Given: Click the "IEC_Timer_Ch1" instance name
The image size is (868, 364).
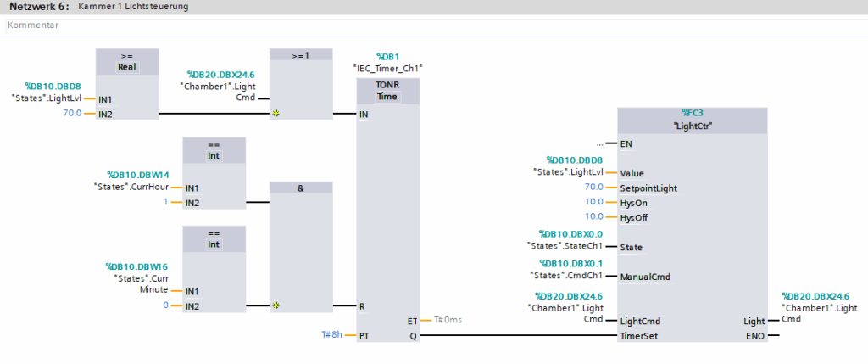Looking at the screenshot, I should pyautogui.click(x=387, y=69).
